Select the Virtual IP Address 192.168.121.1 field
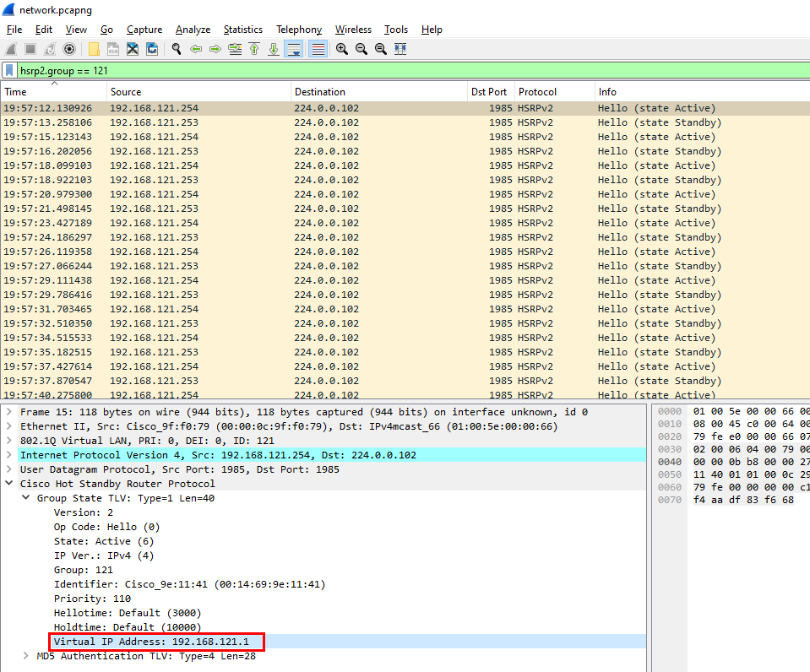 (151, 642)
